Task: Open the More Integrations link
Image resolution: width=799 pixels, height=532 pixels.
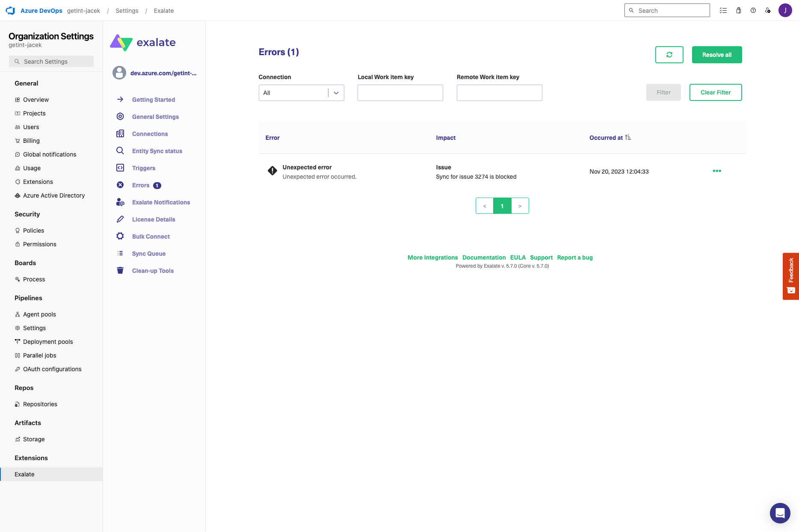Action: click(x=432, y=257)
